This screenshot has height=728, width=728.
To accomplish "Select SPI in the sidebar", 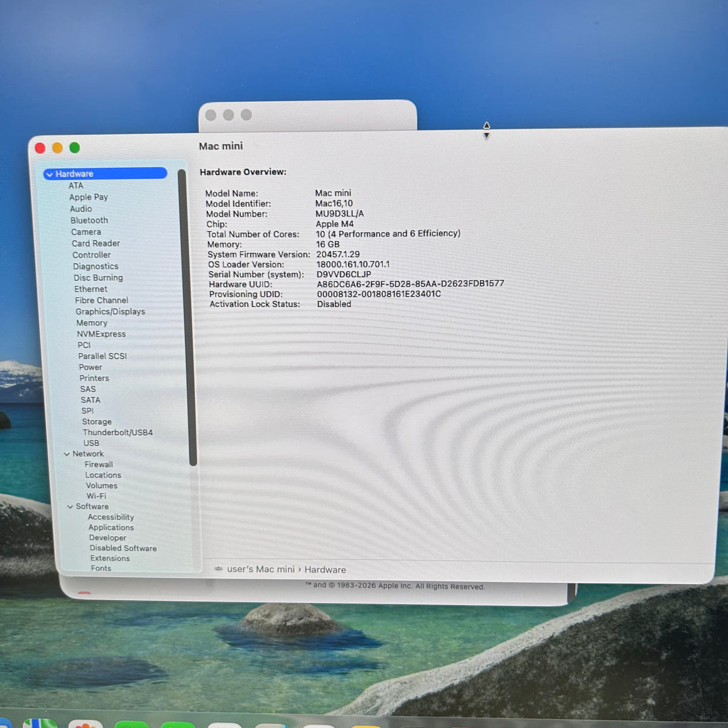I will (87, 411).
